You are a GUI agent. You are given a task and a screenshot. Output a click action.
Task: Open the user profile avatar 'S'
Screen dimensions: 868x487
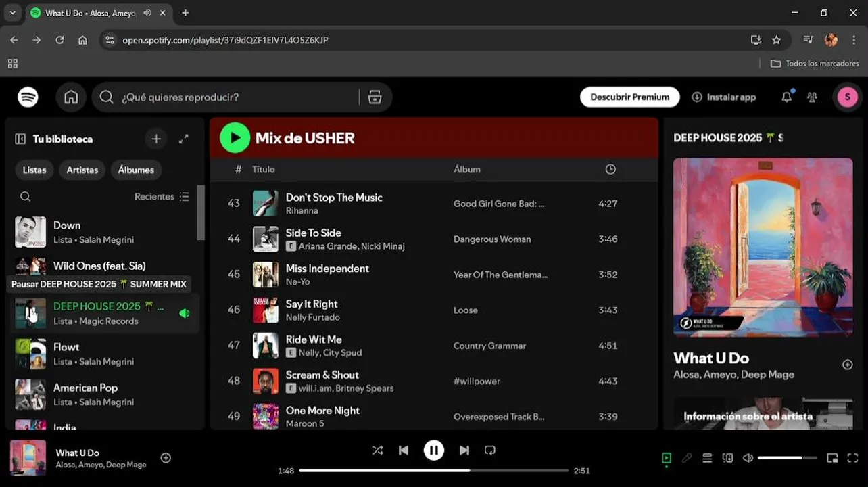point(847,97)
